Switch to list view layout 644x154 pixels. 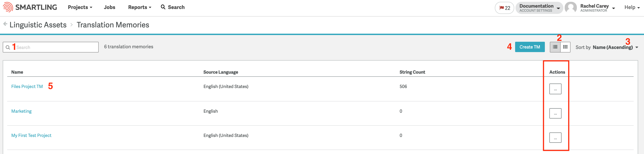pos(555,47)
